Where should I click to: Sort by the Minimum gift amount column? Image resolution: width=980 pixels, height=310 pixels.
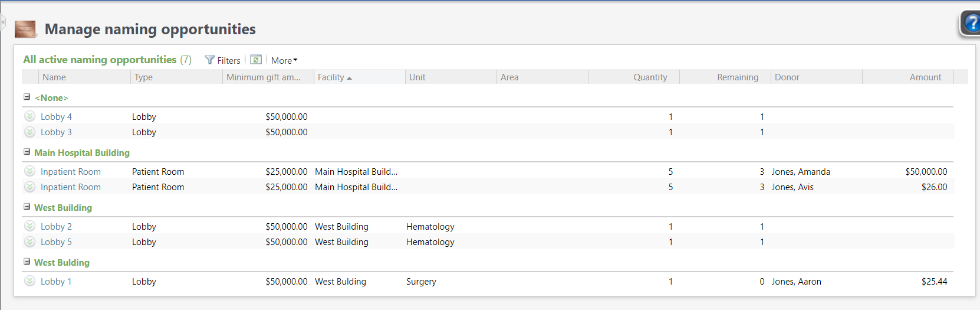pyautogui.click(x=264, y=77)
